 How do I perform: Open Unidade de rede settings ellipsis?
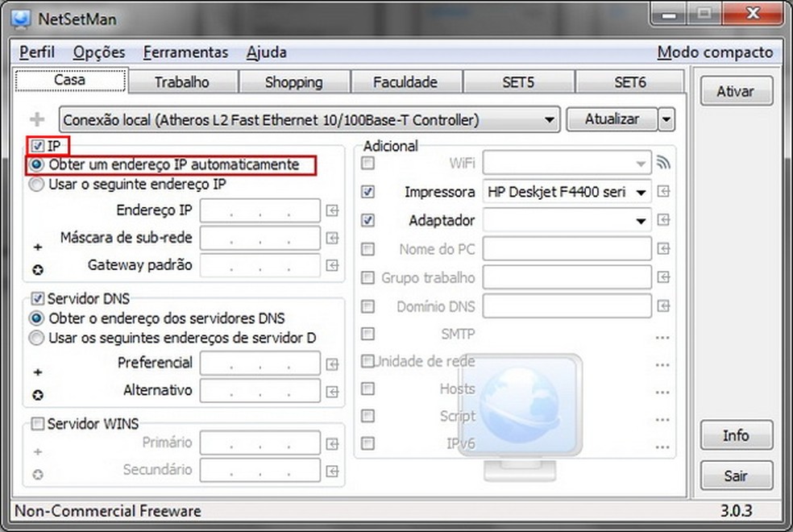click(x=662, y=365)
